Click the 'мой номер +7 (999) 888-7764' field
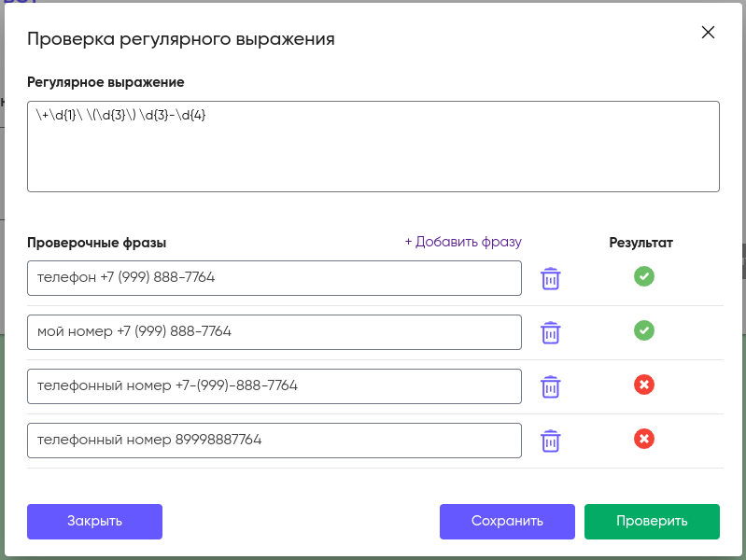 click(274, 331)
